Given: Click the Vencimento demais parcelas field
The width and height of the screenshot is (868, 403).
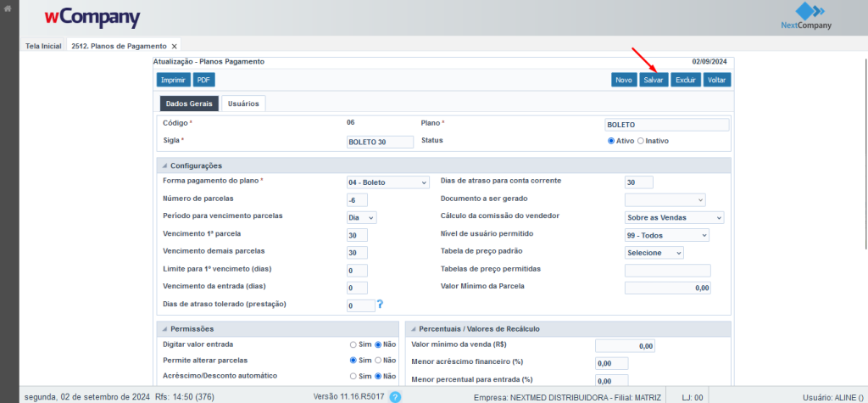Looking at the screenshot, I should 357,253.
